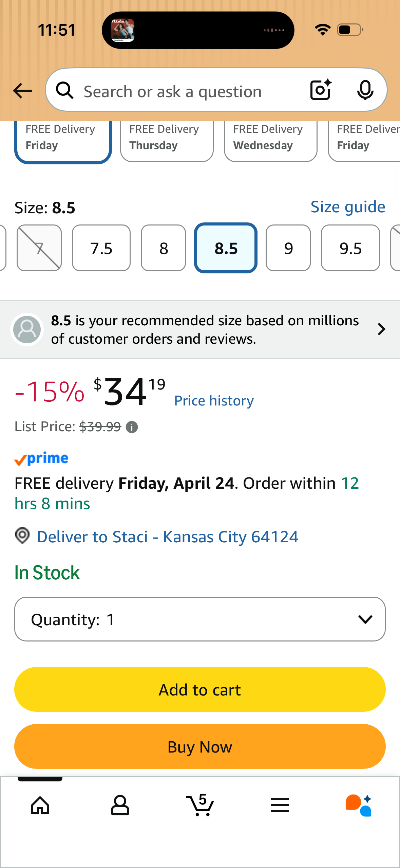Tap the Buy Now button
This screenshot has height=868, width=400.
coord(200,746)
